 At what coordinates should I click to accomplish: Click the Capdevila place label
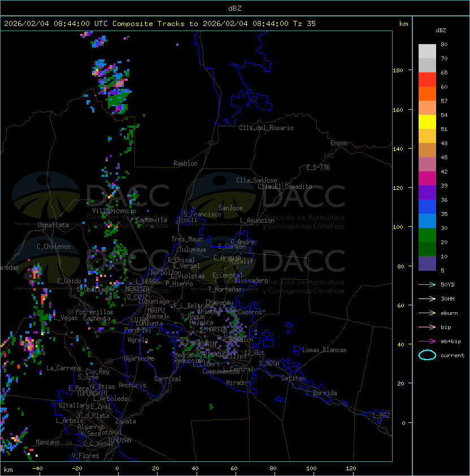[151, 220]
